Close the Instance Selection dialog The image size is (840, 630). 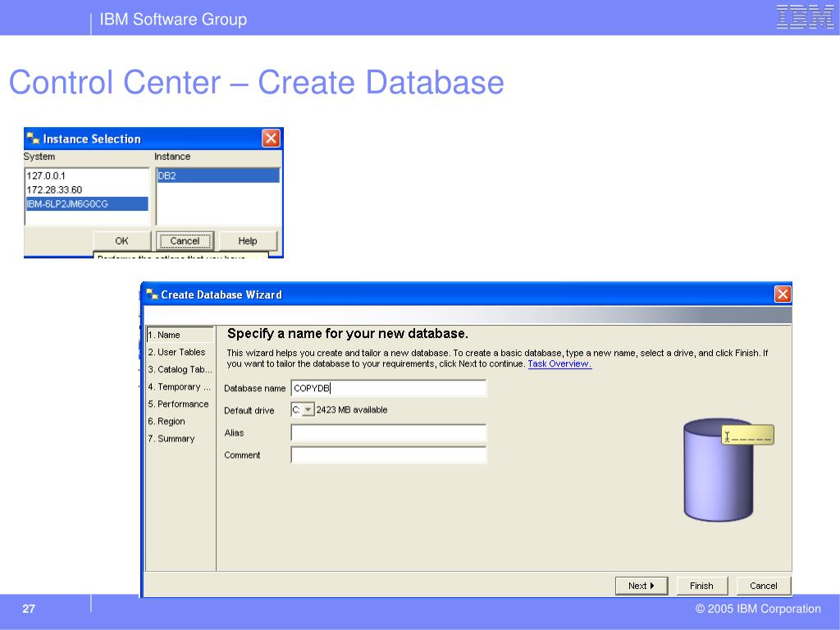(271, 139)
